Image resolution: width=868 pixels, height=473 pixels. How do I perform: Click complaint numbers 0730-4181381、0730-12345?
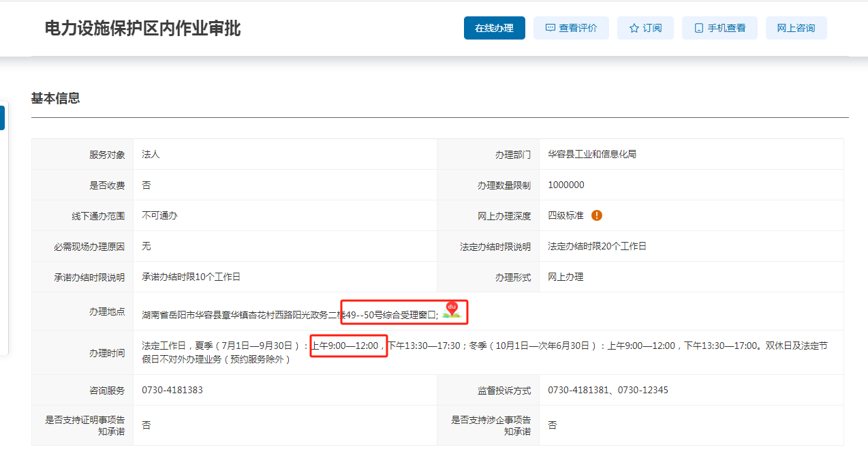(x=608, y=390)
